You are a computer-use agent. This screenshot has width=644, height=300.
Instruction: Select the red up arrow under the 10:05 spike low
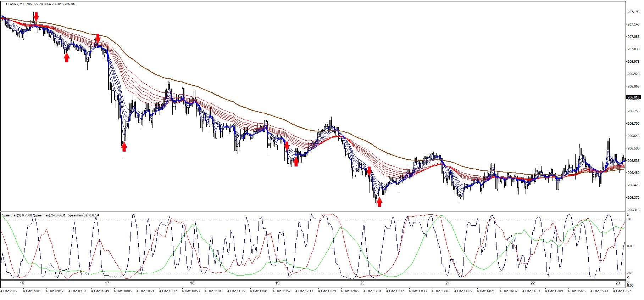[124, 146]
